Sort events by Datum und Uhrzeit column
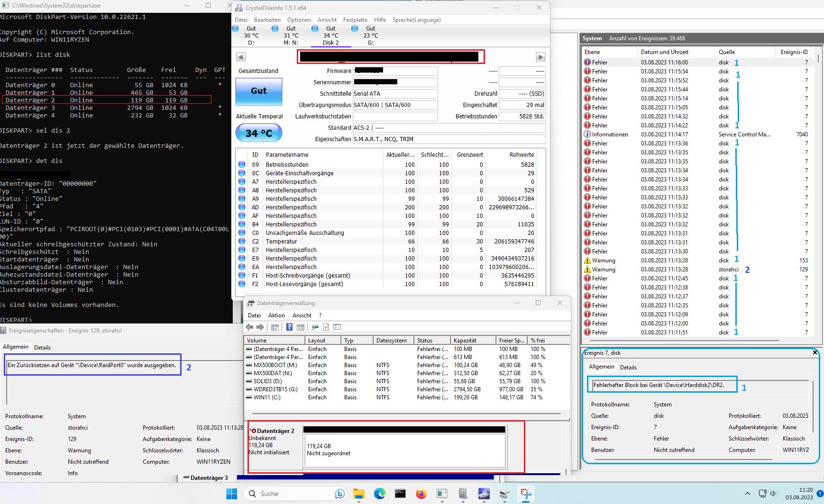 point(677,52)
